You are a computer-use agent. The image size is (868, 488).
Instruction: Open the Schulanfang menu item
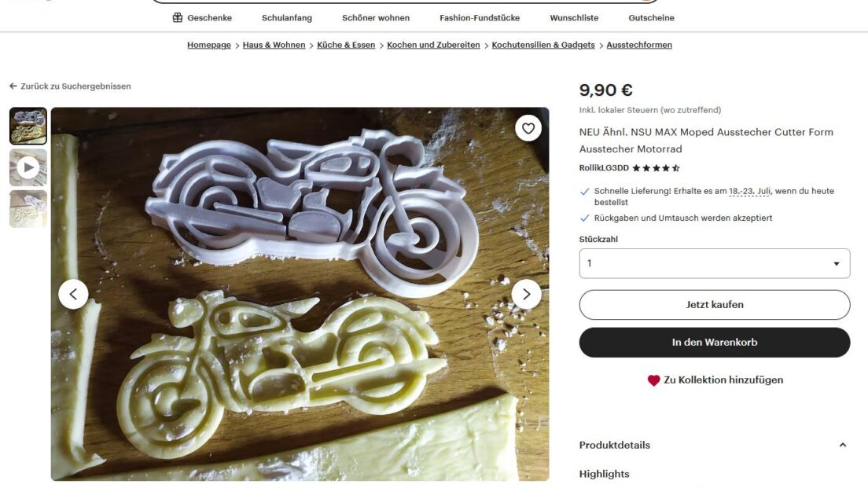[287, 18]
